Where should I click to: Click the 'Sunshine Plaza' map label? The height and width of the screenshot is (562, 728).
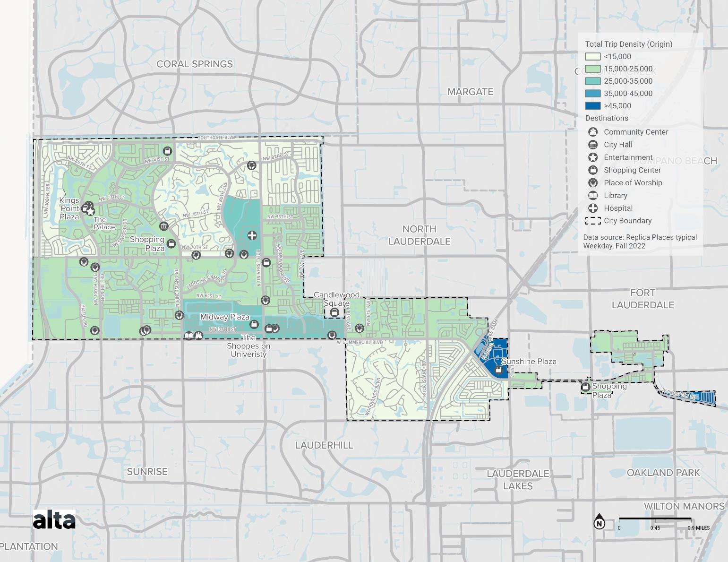coord(529,362)
